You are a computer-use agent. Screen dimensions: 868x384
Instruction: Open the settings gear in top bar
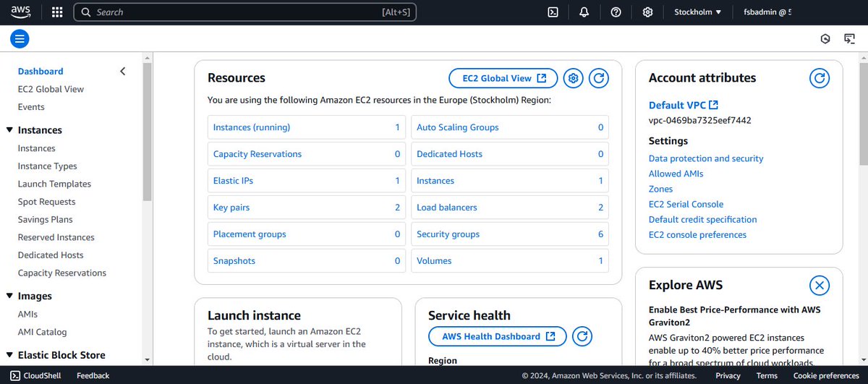tap(647, 12)
